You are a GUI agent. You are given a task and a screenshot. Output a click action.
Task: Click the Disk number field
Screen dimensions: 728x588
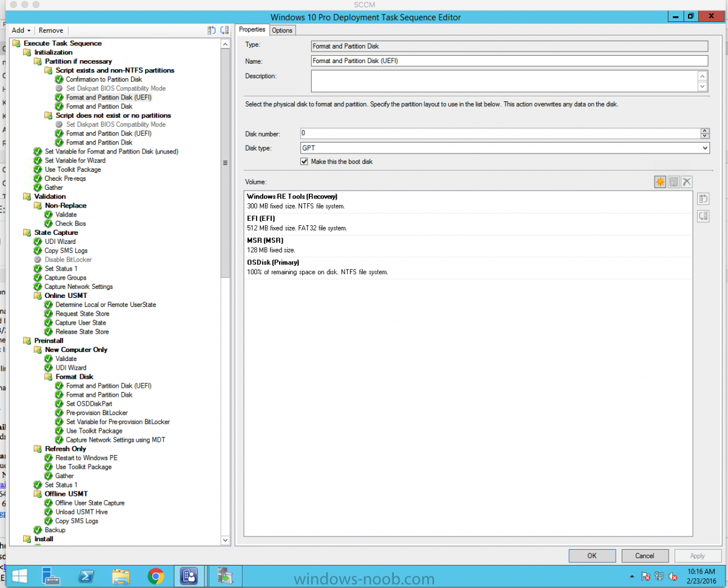[x=500, y=133]
